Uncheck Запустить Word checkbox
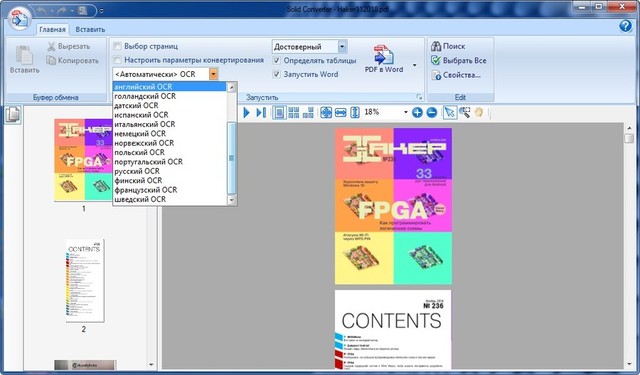 tap(276, 74)
